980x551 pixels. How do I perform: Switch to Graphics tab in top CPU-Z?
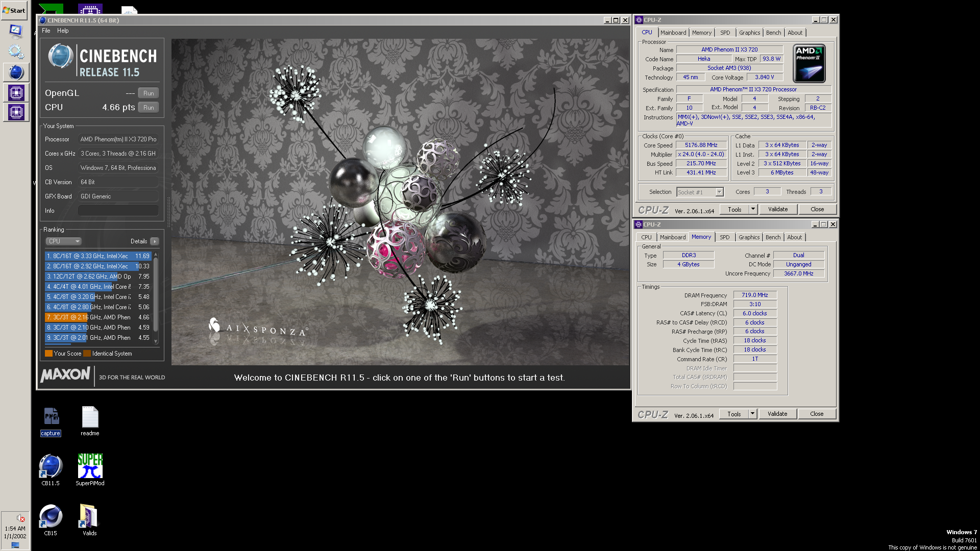pyautogui.click(x=749, y=33)
